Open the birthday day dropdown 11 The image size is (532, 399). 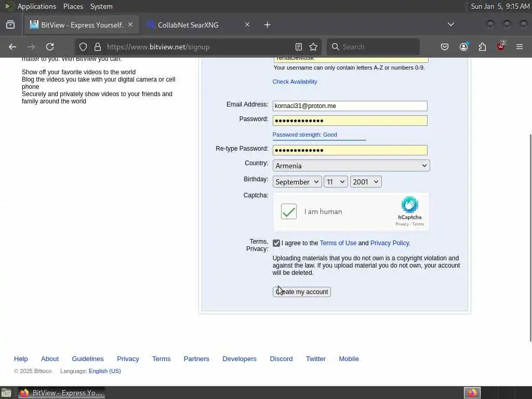click(x=336, y=182)
